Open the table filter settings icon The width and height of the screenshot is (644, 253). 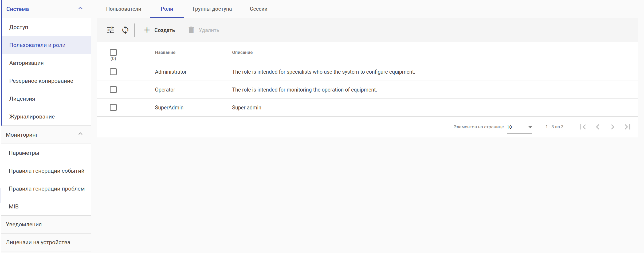110,30
